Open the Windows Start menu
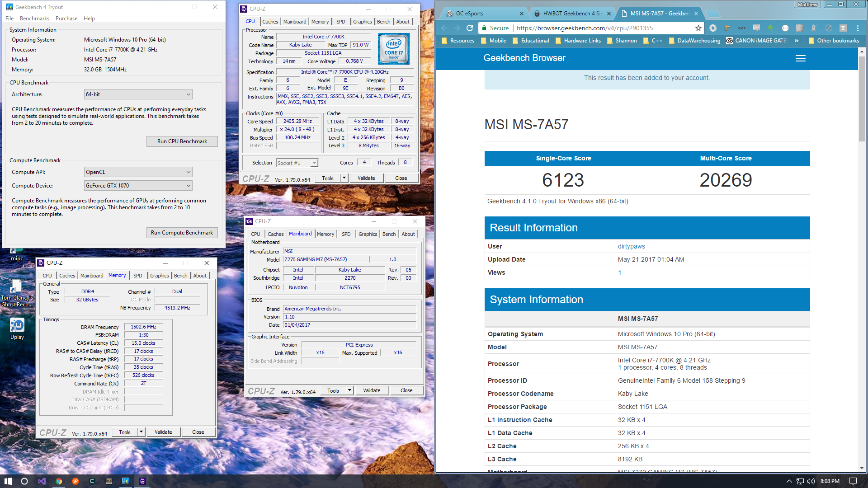The width and height of the screenshot is (868, 488). [x=8, y=481]
